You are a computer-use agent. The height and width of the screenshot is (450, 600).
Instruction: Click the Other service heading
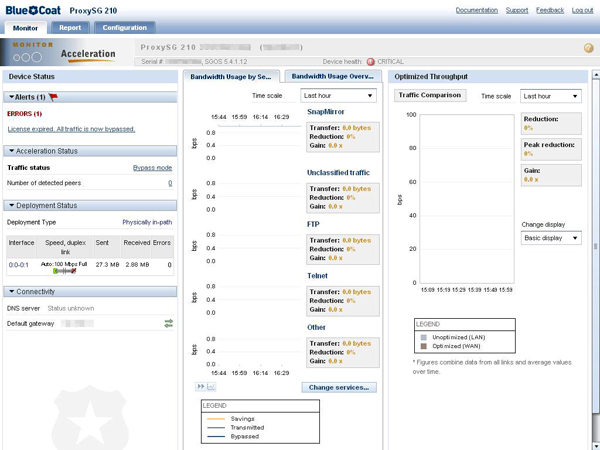(316, 327)
